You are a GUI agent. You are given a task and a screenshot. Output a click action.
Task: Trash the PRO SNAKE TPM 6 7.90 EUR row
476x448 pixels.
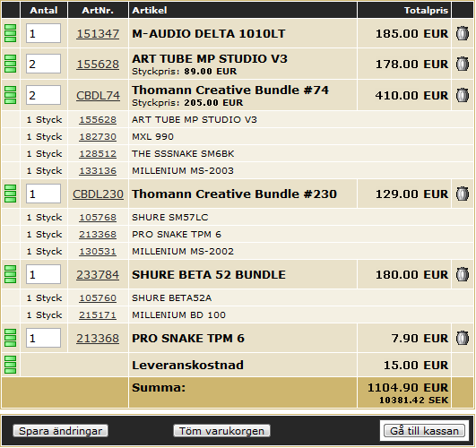point(463,338)
